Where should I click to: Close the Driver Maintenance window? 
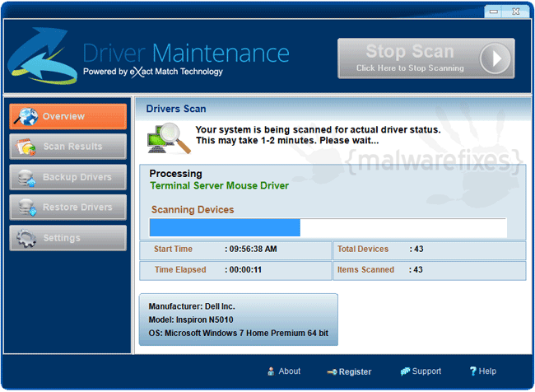[516, 12]
